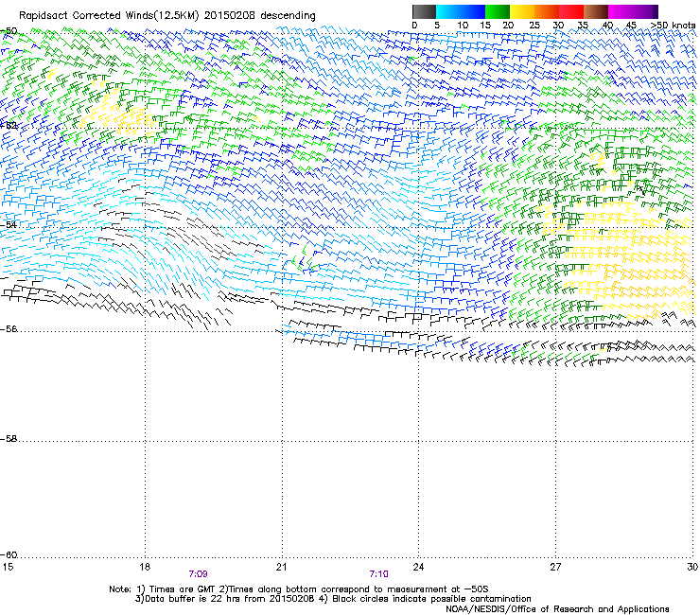Click the longitude label '18' on the bottom axis
The height and width of the screenshot is (615, 700).
tap(145, 567)
